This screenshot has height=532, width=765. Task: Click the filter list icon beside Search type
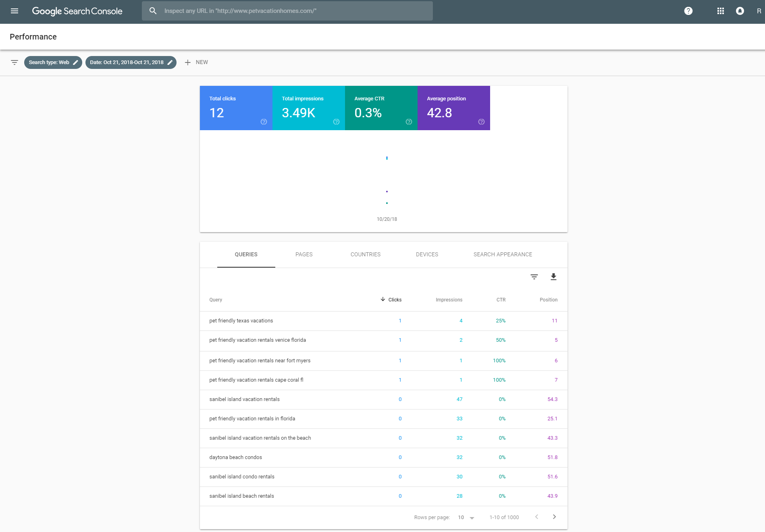[15, 62]
